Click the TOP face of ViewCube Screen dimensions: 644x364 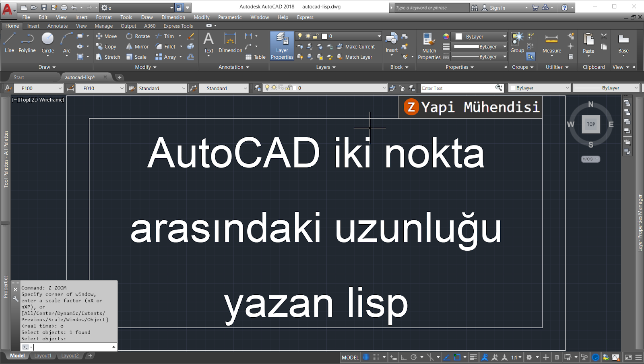tap(591, 124)
